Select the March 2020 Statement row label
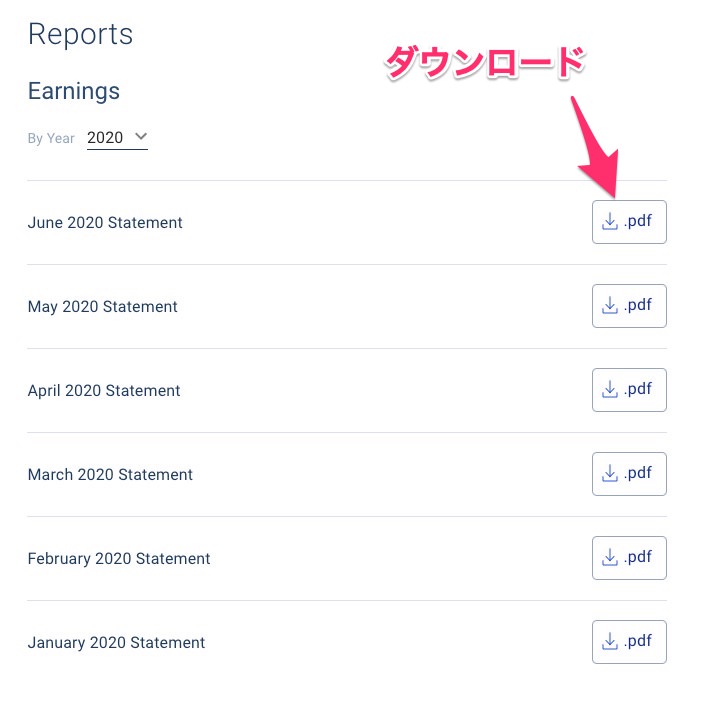 (x=110, y=475)
